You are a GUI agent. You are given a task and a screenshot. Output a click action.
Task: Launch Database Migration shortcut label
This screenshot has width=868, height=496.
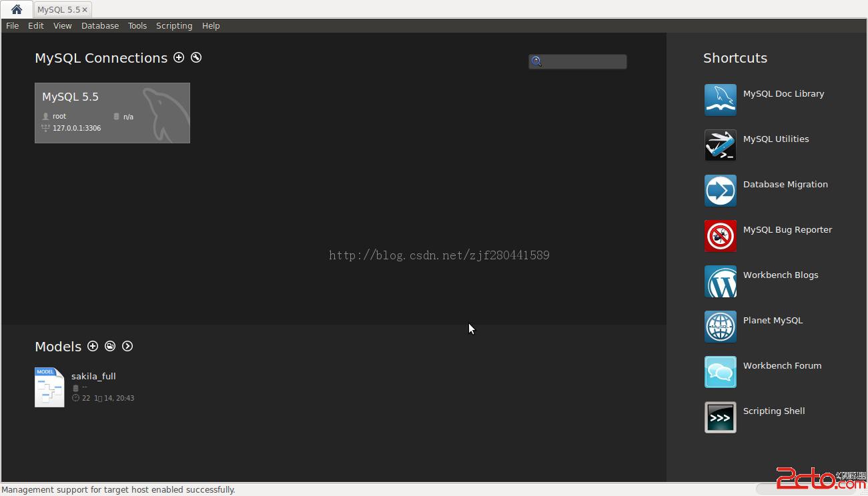tap(785, 184)
